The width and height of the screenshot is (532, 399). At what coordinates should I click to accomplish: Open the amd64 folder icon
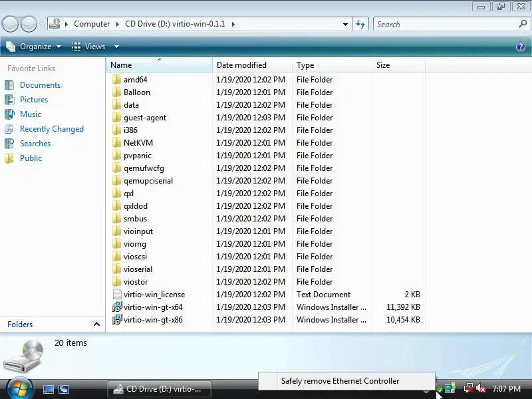tap(116, 80)
